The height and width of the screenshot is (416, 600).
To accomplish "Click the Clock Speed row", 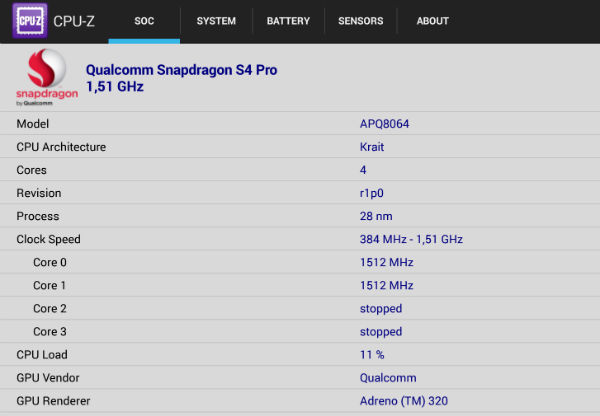I will point(300,239).
